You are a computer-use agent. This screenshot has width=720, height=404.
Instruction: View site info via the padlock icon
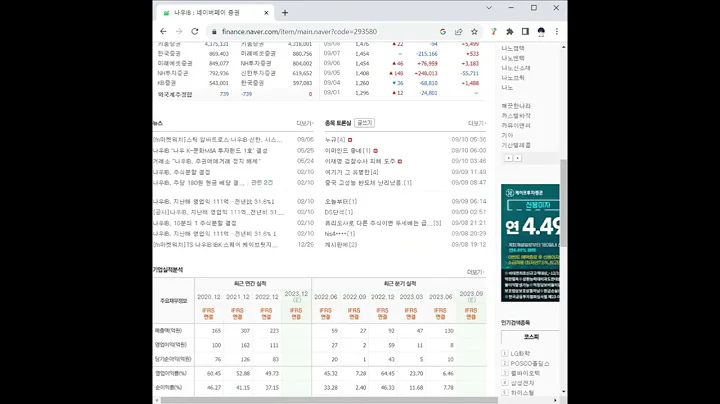214,32
